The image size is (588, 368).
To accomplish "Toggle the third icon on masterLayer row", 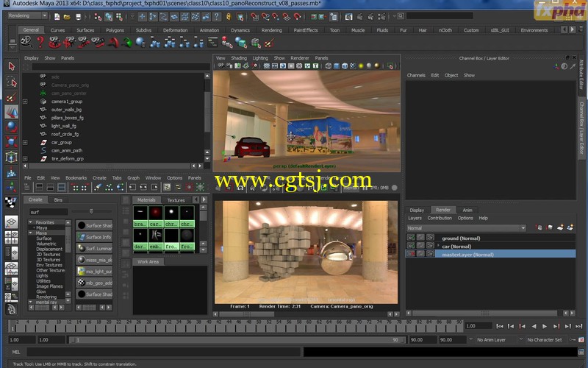I will [430, 254].
